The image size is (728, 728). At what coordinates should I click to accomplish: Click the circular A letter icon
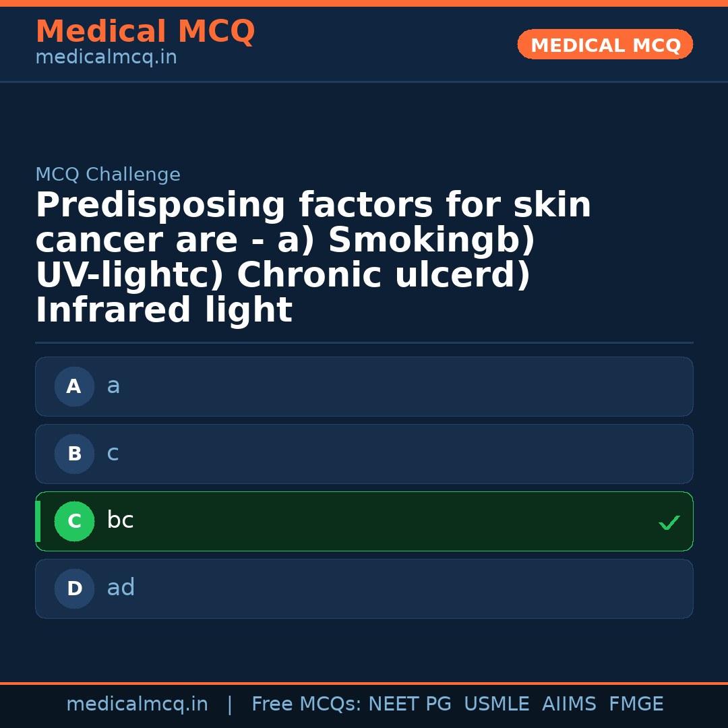pos(74,387)
